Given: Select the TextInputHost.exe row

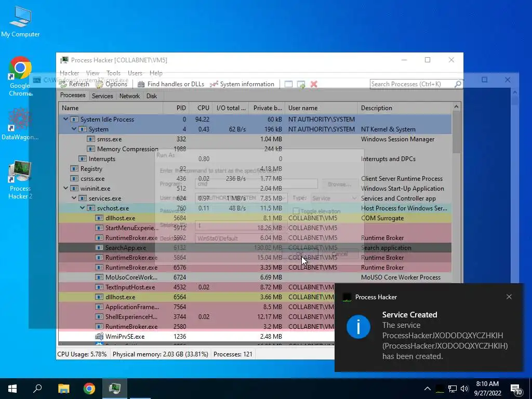Looking at the screenshot, I should pyautogui.click(x=255, y=287).
